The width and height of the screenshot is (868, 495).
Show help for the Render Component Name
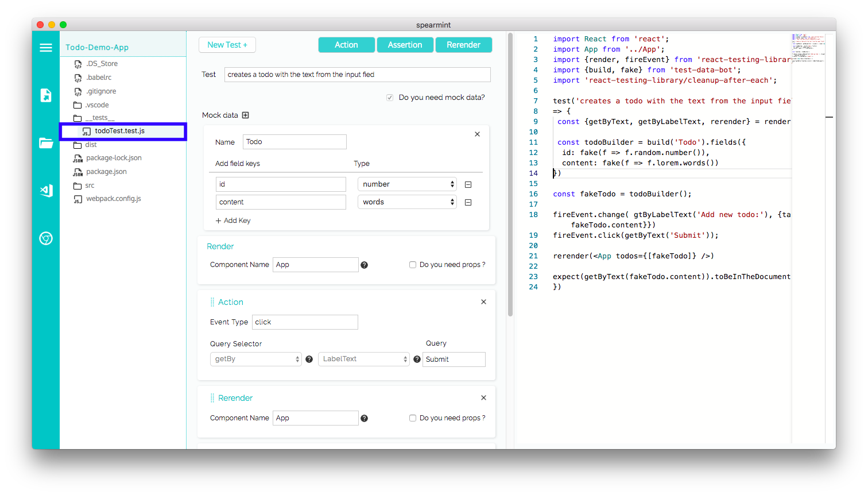364,265
